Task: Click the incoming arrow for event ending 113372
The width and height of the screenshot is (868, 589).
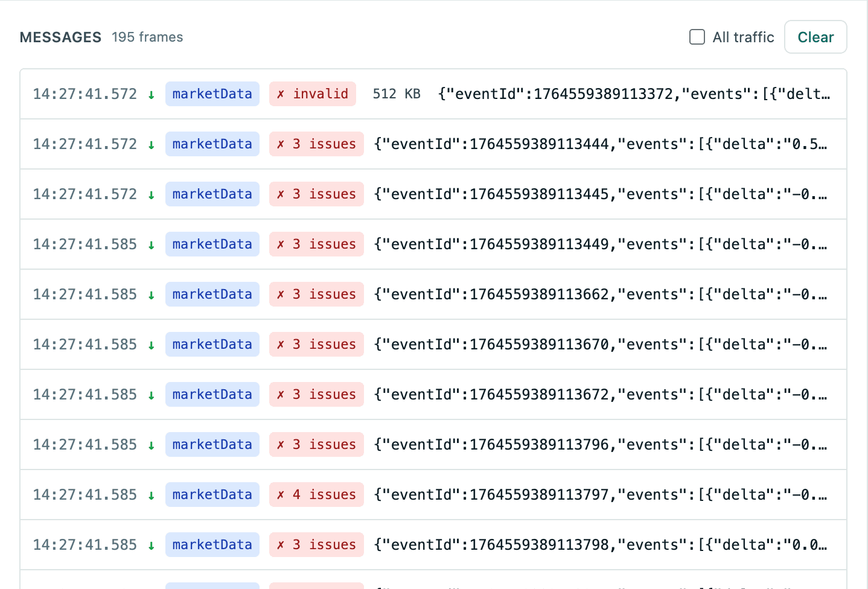Action: (152, 94)
